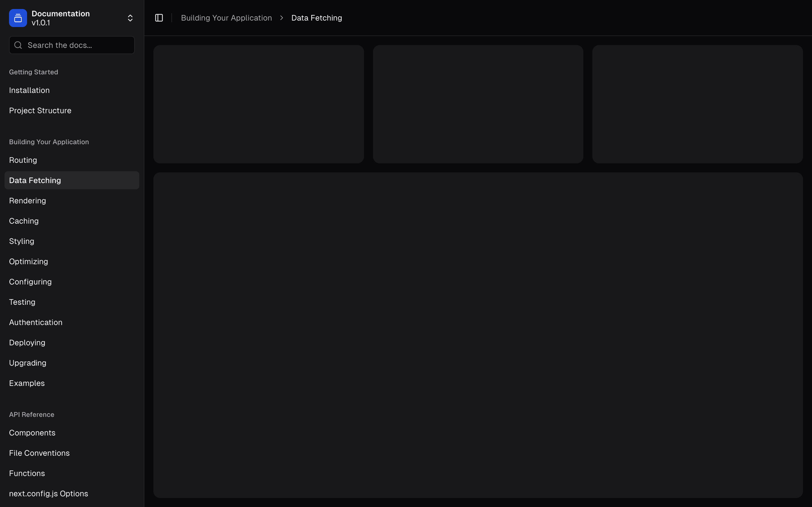This screenshot has width=812, height=507.
Task: Open the Authentication docs
Action: [x=36, y=322]
